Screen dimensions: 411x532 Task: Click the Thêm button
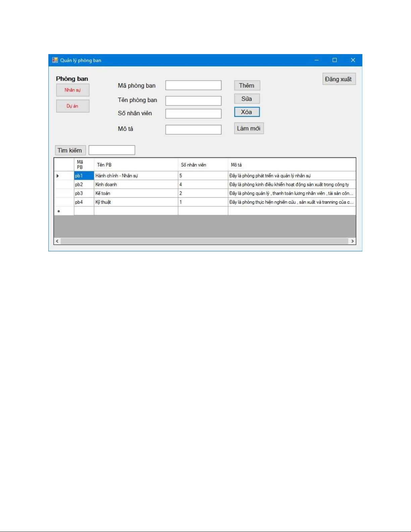tap(247, 86)
